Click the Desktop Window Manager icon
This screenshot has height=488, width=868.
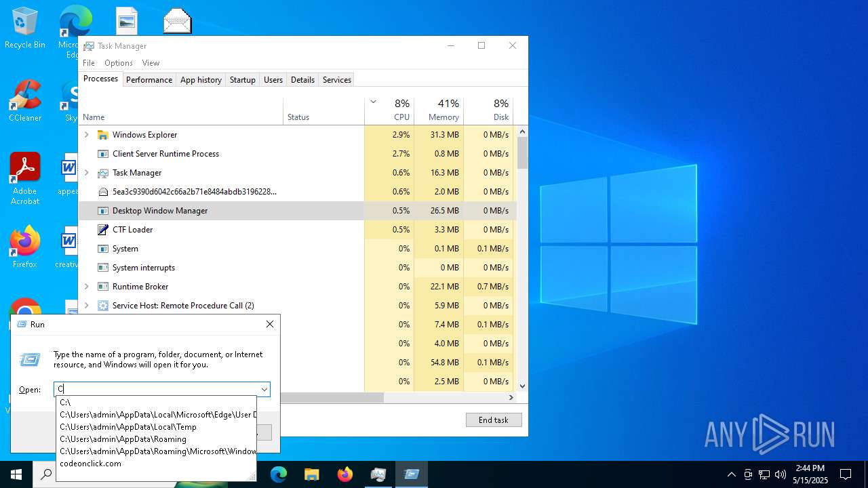(103, 211)
